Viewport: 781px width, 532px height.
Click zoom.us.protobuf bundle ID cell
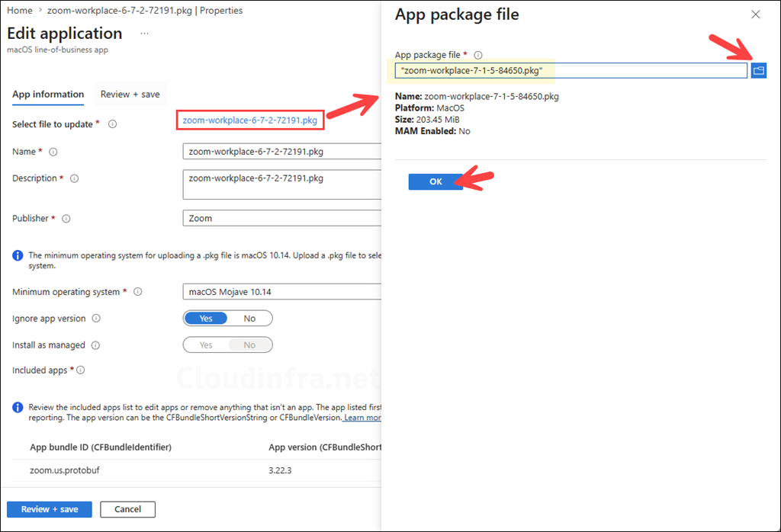click(65, 470)
